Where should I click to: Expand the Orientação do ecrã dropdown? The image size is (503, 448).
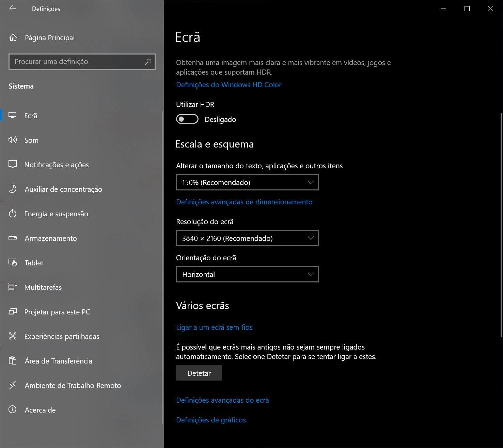247,274
